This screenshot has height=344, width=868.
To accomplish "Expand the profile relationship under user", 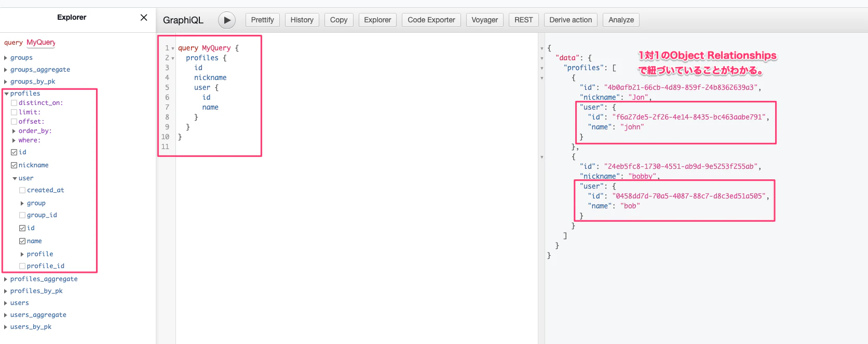I will [22, 254].
